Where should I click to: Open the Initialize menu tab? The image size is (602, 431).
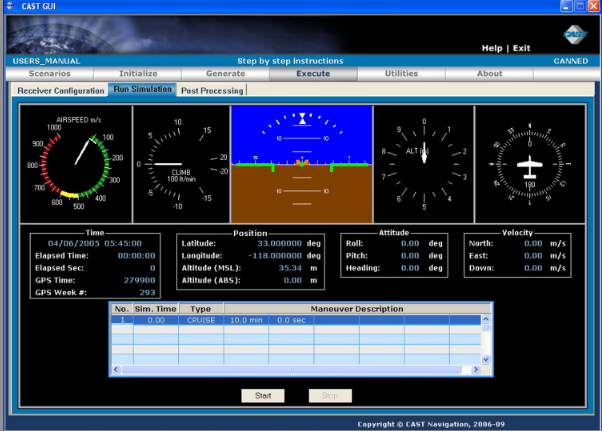pyautogui.click(x=138, y=74)
